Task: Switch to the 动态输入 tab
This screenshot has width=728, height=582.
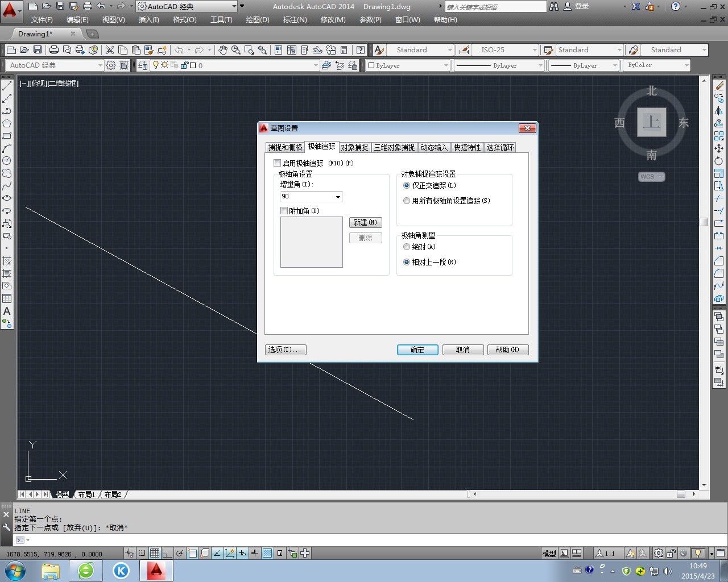Action: point(434,147)
